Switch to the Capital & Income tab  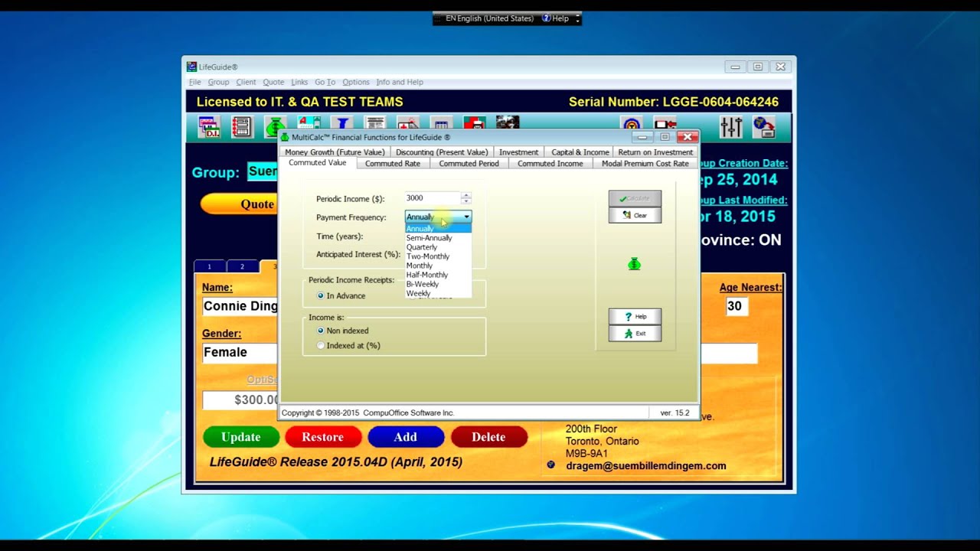coord(580,152)
